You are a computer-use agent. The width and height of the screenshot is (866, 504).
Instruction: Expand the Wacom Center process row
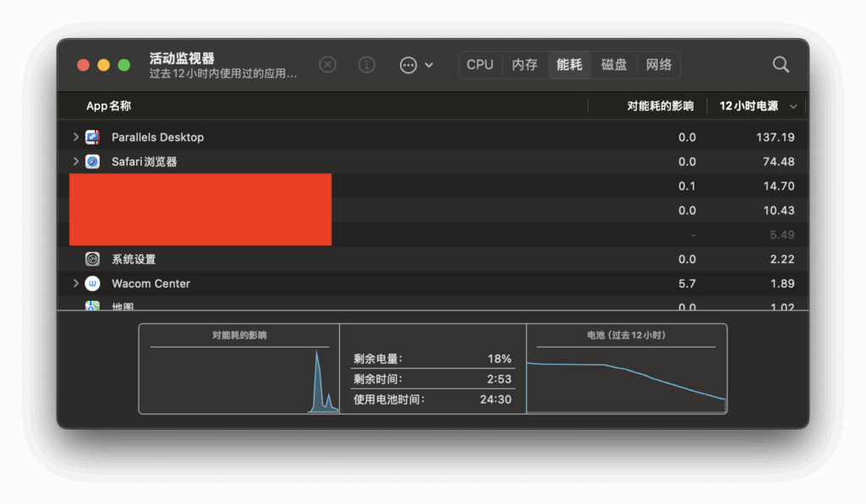[75, 283]
